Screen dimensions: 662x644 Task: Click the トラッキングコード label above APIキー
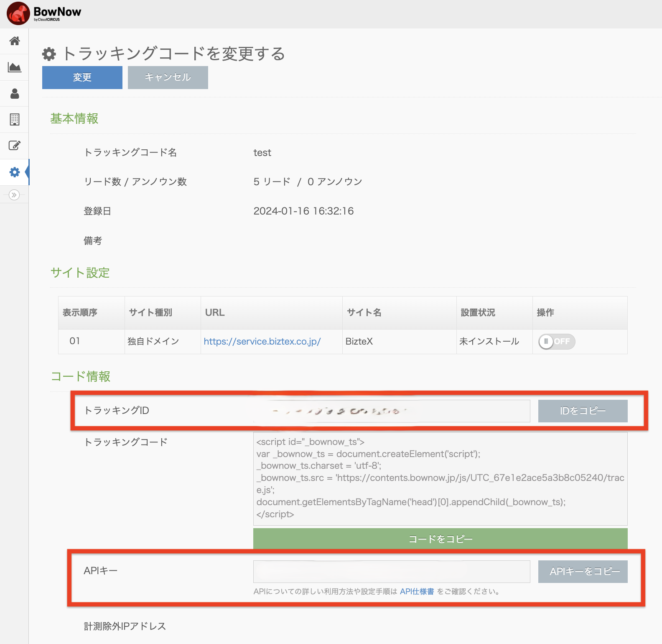(x=126, y=442)
